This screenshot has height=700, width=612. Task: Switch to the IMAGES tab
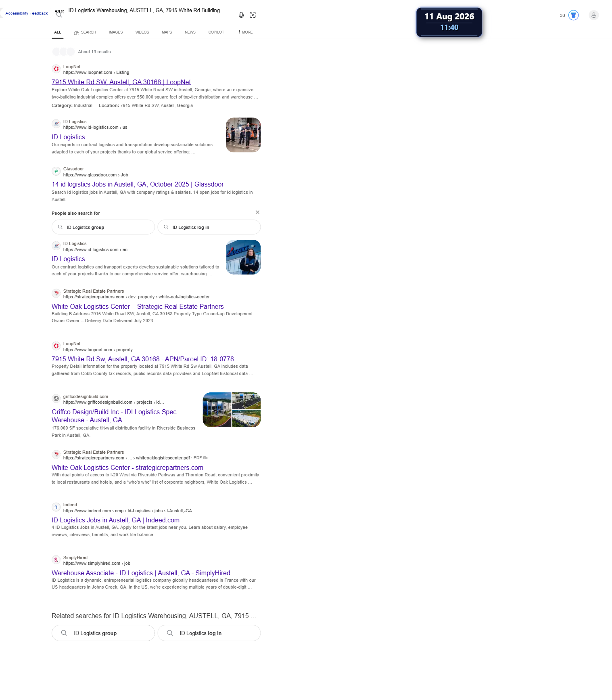pyautogui.click(x=116, y=32)
